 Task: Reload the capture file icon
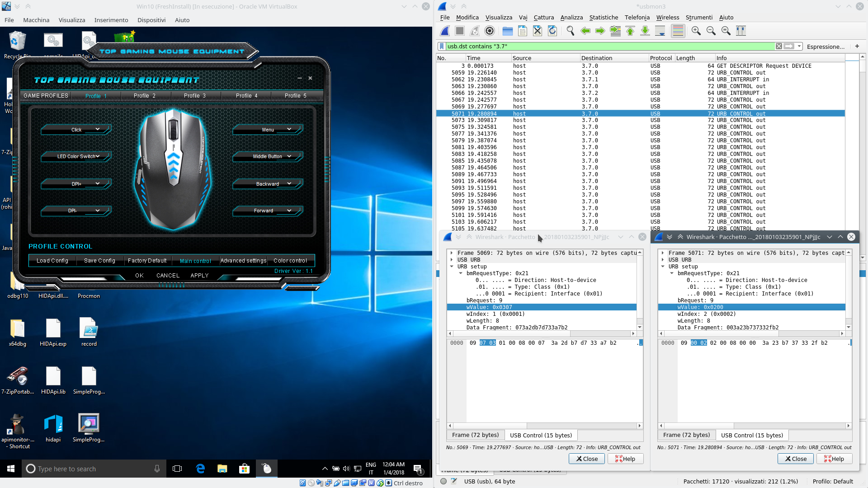[552, 31]
